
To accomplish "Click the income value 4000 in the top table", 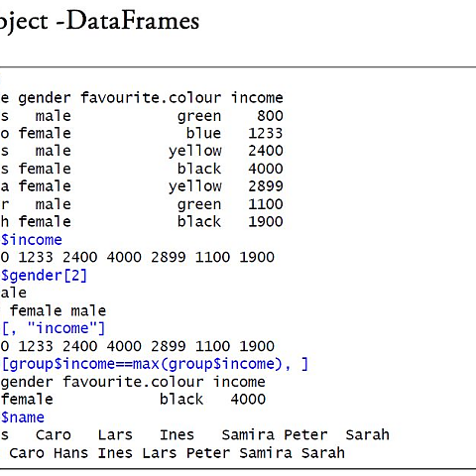I will 266,169.
